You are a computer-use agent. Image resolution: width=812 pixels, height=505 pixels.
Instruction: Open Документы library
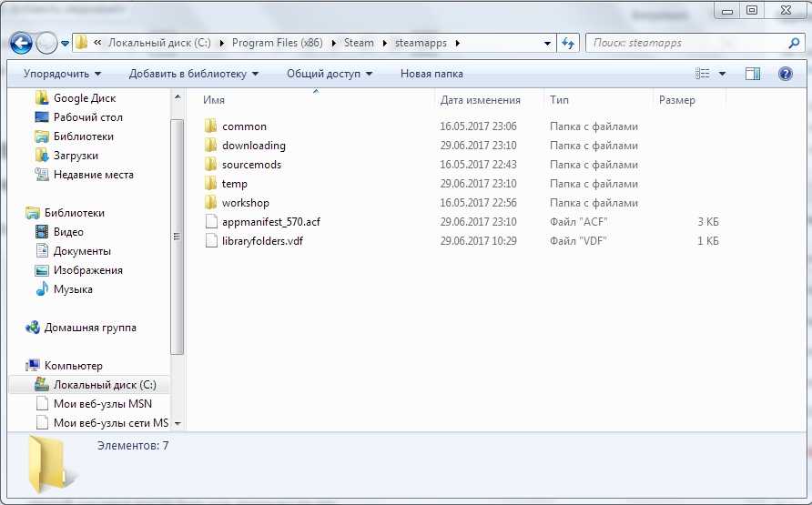click(82, 251)
